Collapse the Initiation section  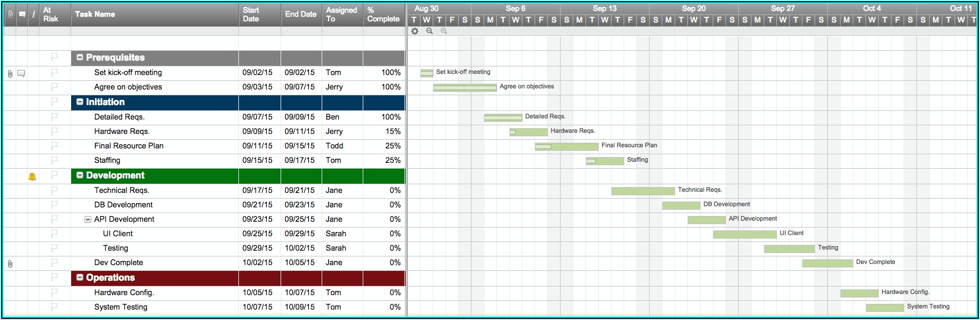click(80, 102)
